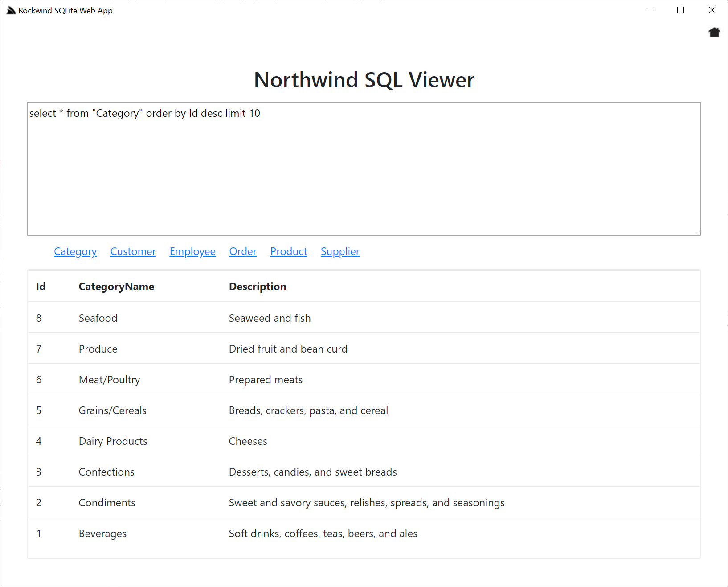
Task: Open the Employee table link
Action: 192,251
